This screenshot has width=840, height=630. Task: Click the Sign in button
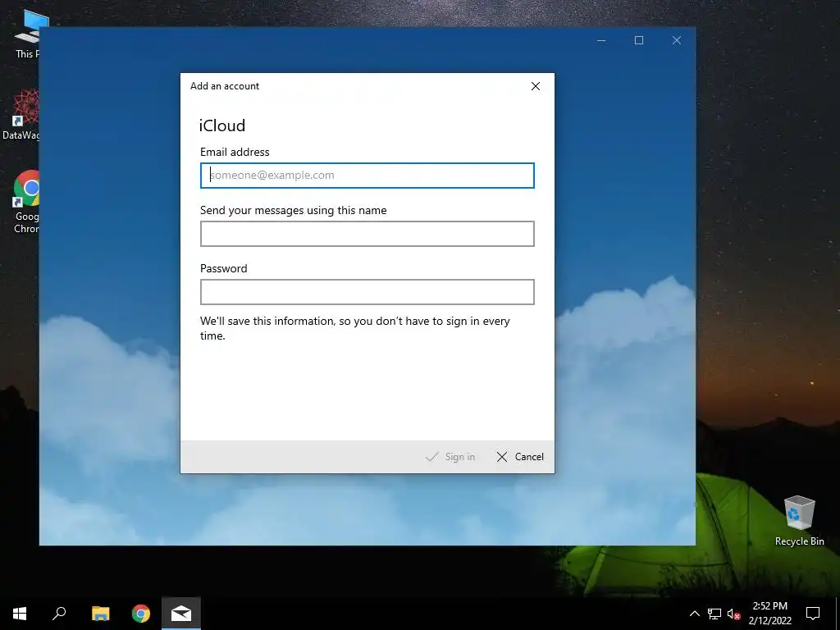click(x=450, y=456)
